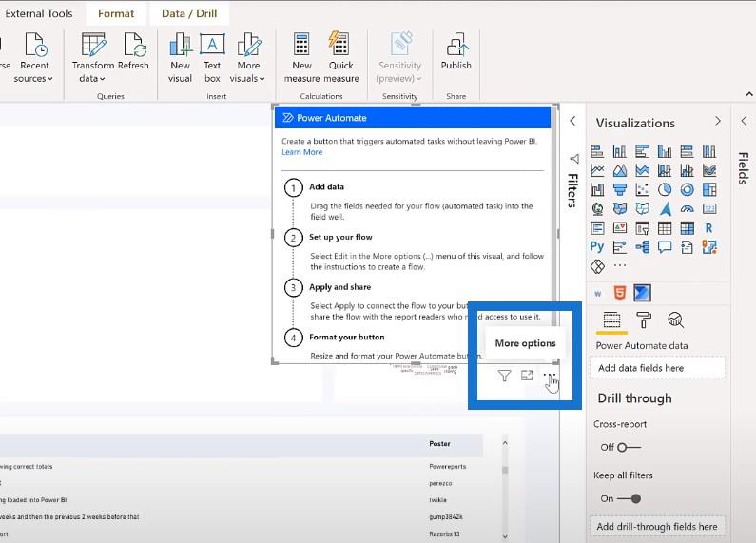Image resolution: width=756 pixels, height=543 pixels.
Task: Select the Card visual
Action: pyautogui.click(x=709, y=209)
